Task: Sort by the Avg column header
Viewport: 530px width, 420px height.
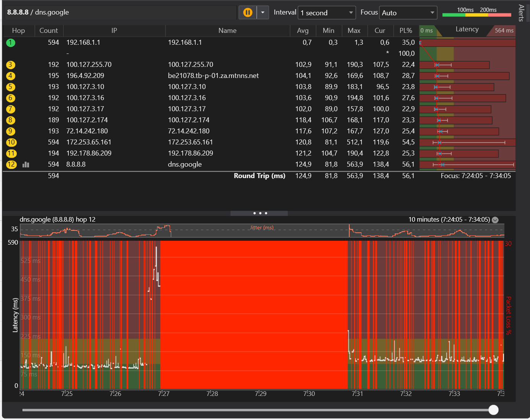Action: [x=303, y=31]
